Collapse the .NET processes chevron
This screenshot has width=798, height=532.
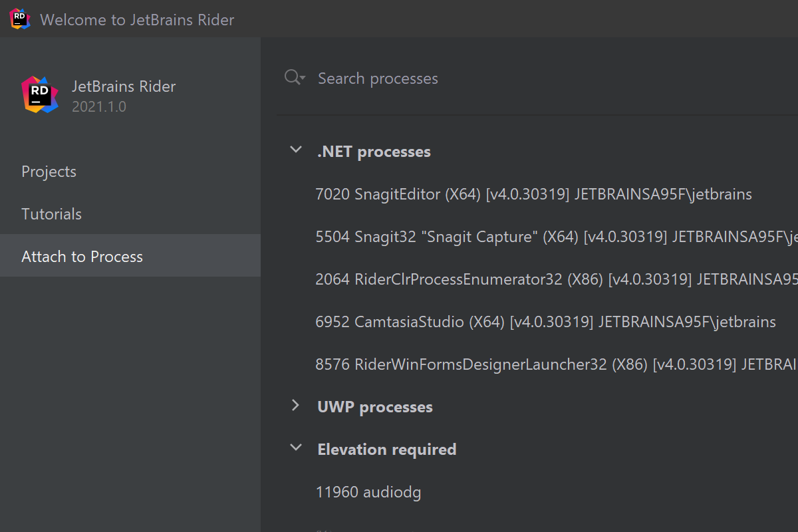pyautogui.click(x=296, y=150)
